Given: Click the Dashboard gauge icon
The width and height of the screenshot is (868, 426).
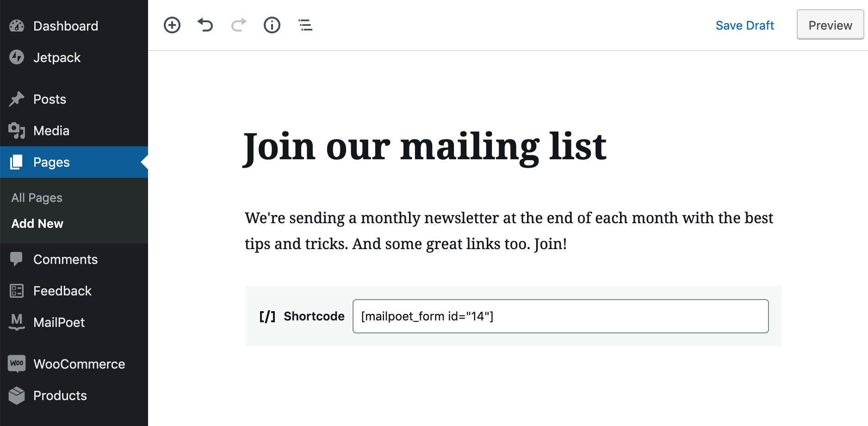Looking at the screenshot, I should click(x=17, y=26).
